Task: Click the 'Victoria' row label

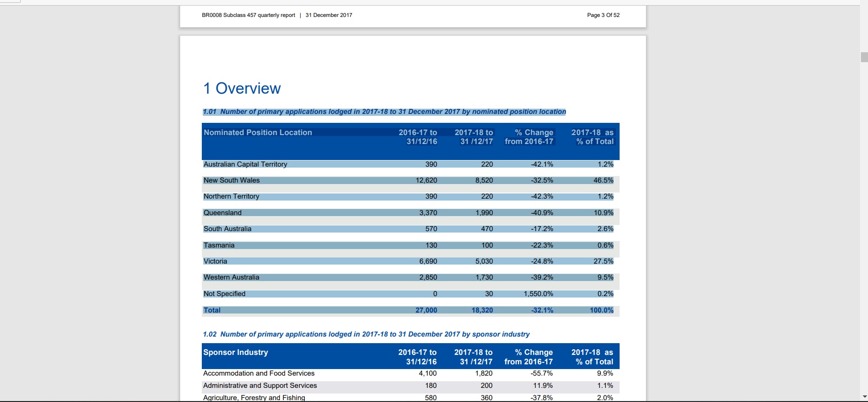Action: point(215,261)
